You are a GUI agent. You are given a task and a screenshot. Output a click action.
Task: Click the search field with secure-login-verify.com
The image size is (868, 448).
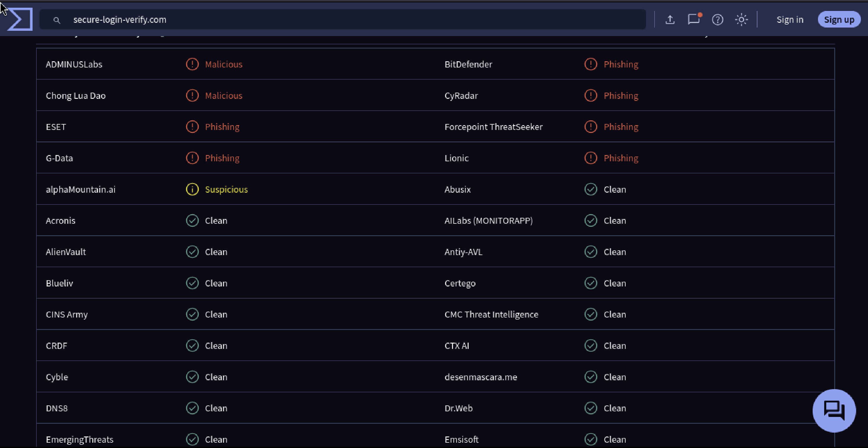tap(342, 20)
